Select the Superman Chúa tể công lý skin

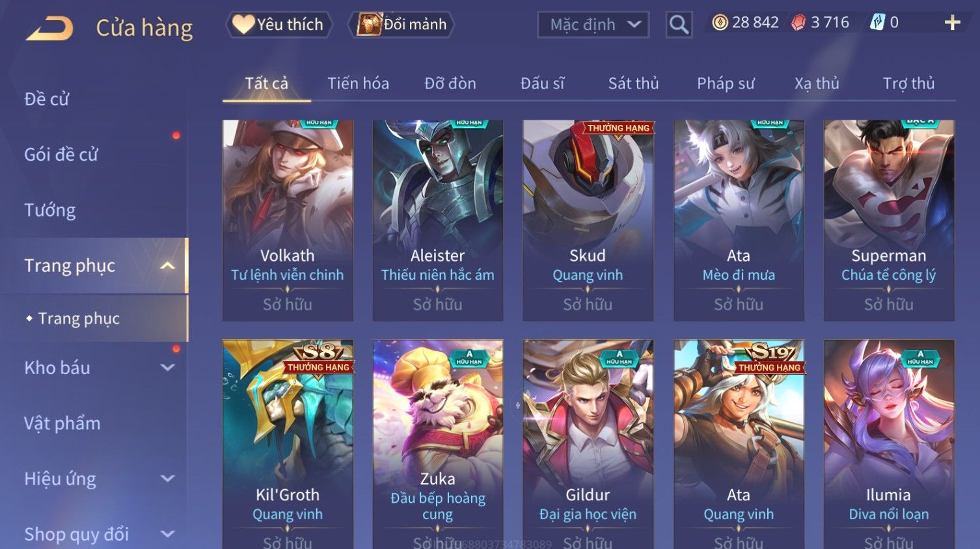pyautogui.click(x=889, y=220)
